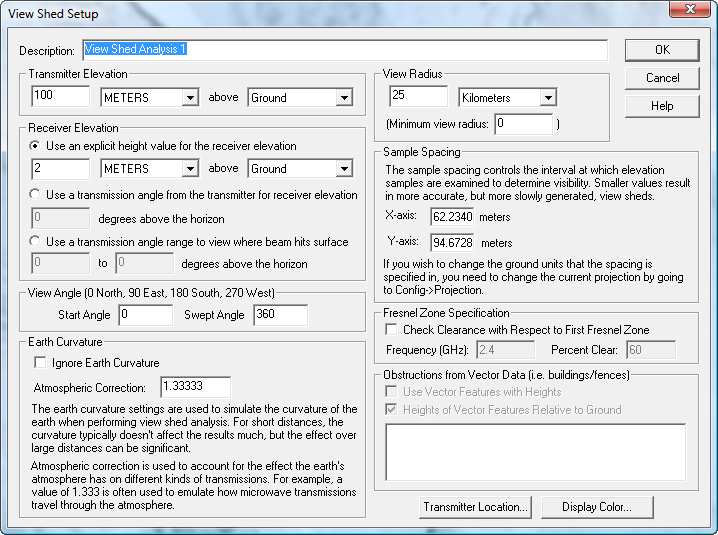This screenshot has width=718, height=535.
Task: Open View Radius Kilometers units dropdown
Action: [507, 97]
